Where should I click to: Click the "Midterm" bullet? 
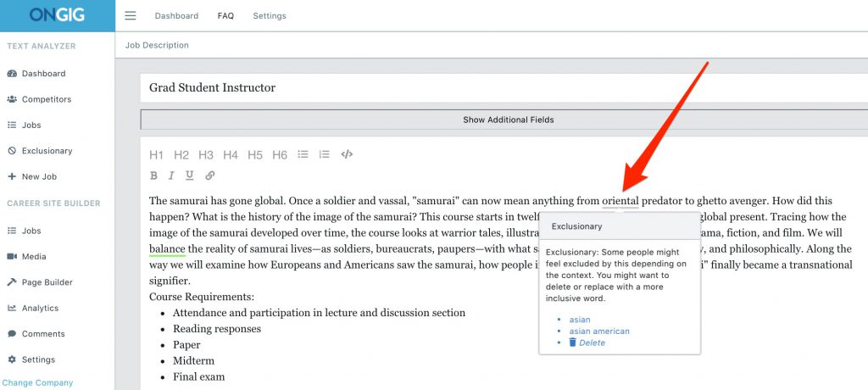click(x=193, y=361)
